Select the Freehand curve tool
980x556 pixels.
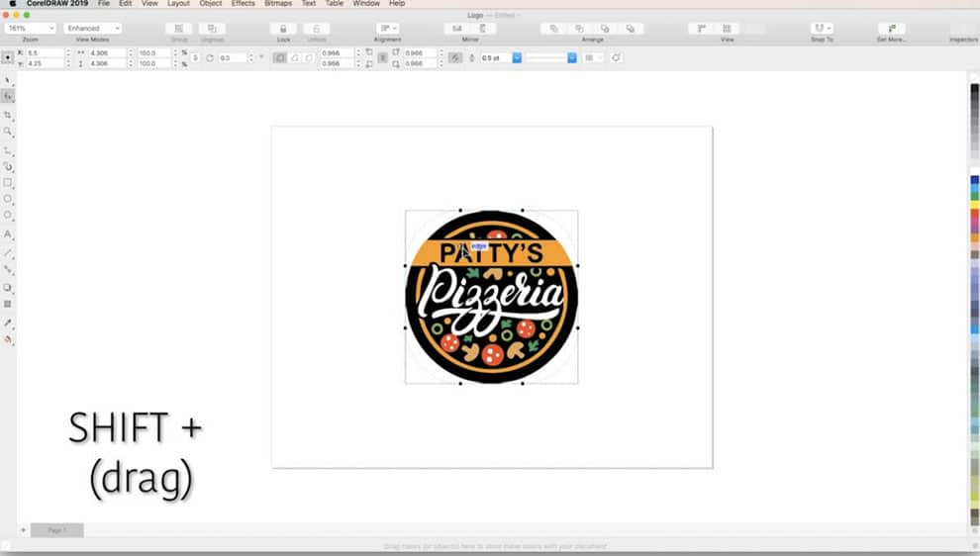pyautogui.click(x=8, y=151)
